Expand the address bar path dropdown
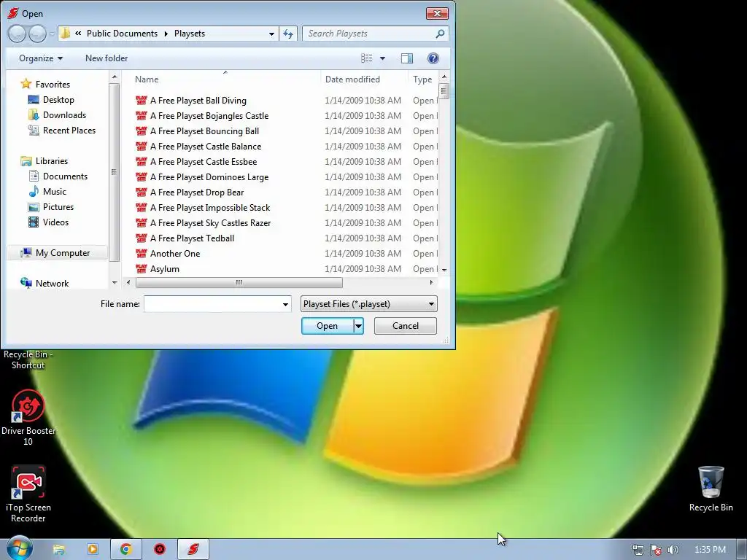The width and height of the screenshot is (747, 560). click(271, 34)
